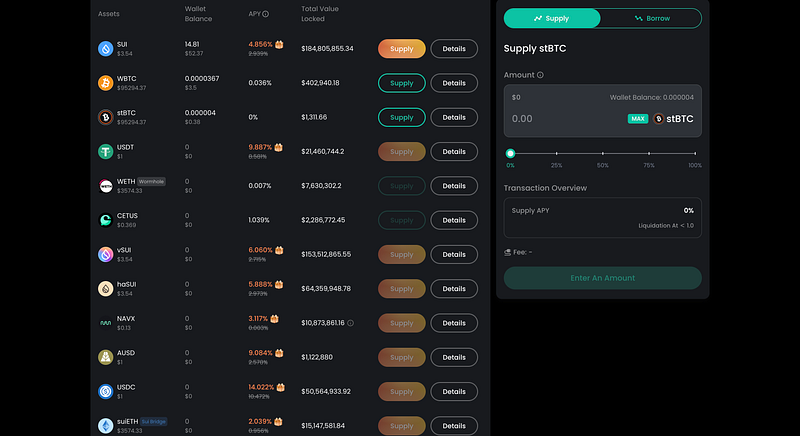The width and height of the screenshot is (800, 436).
Task: Click the slider handle at 0%
Action: [x=510, y=153]
